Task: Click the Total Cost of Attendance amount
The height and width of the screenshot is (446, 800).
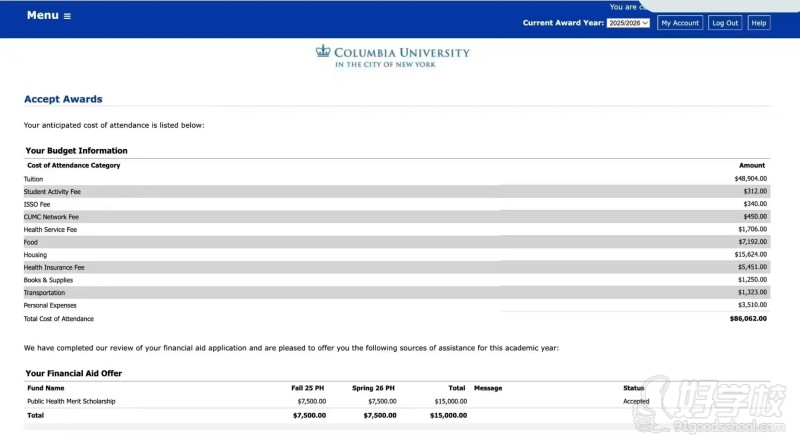Action: (x=748, y=319)
